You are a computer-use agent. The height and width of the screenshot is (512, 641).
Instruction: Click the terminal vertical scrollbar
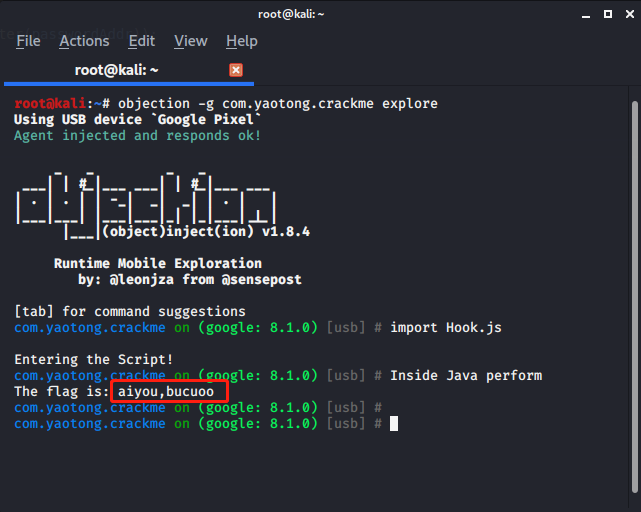point(634,296)
